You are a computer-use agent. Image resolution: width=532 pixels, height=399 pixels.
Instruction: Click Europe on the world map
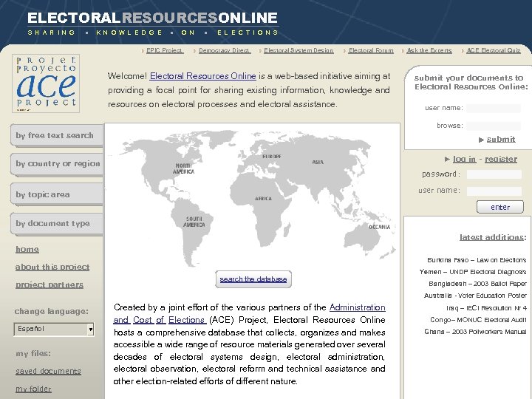tap(272, 157)
